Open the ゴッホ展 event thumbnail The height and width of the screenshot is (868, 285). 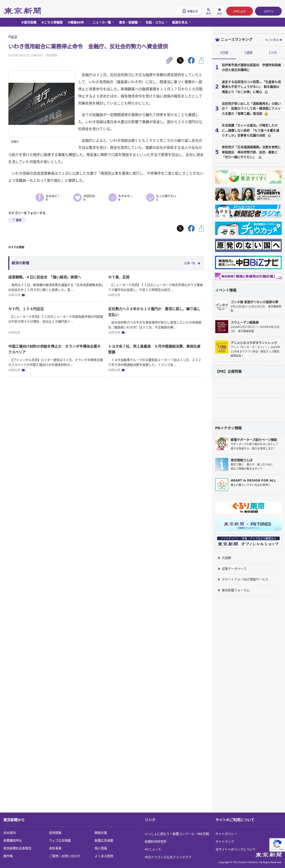tap(222, 306)
